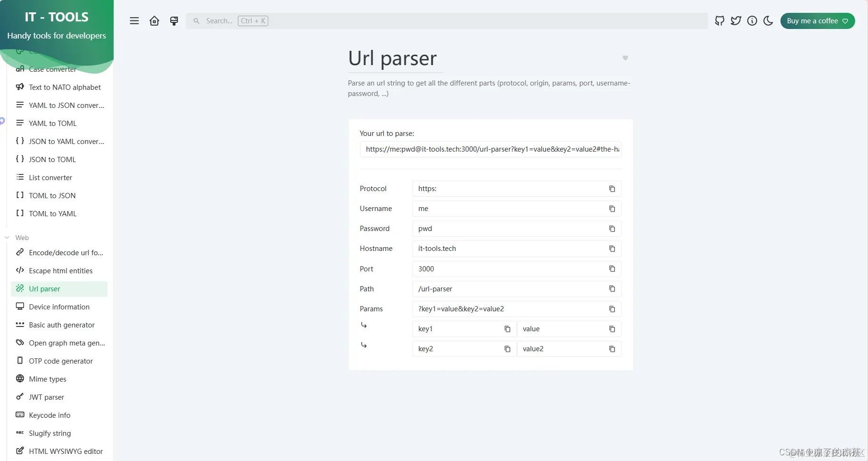
Task: Focus the Search tools box
Action: (x=447, y=21)
